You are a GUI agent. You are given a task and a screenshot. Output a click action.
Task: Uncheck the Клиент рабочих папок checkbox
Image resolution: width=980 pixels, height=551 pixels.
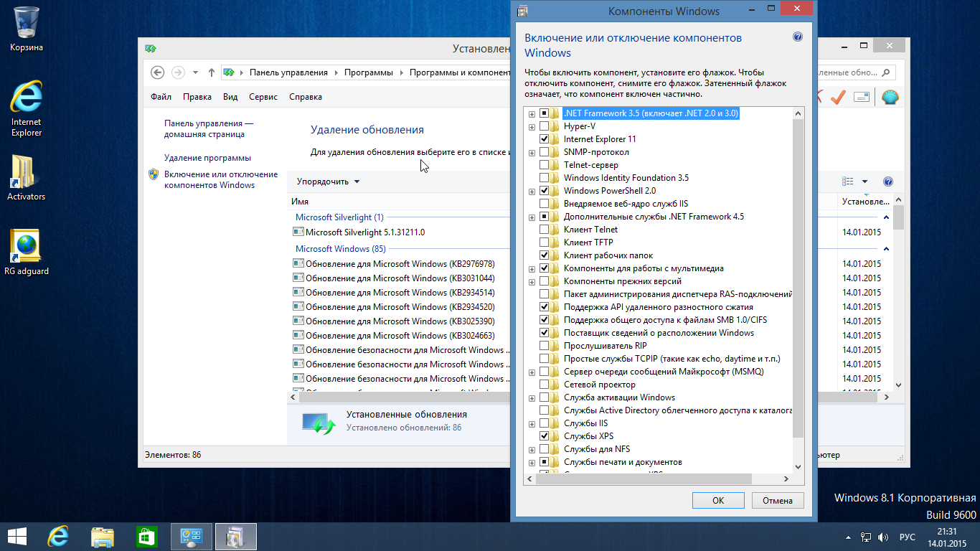(545, 255)
